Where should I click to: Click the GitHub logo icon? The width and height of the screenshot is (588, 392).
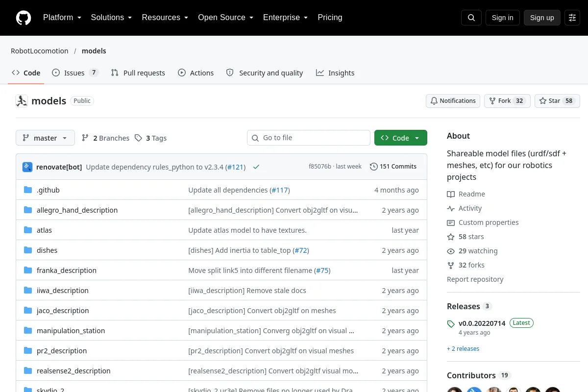point(24,18)
